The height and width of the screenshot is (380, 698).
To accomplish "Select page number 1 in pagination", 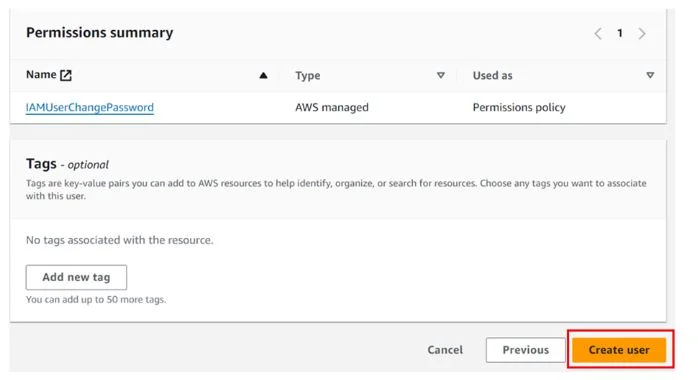I will click(x=620, y=33).
